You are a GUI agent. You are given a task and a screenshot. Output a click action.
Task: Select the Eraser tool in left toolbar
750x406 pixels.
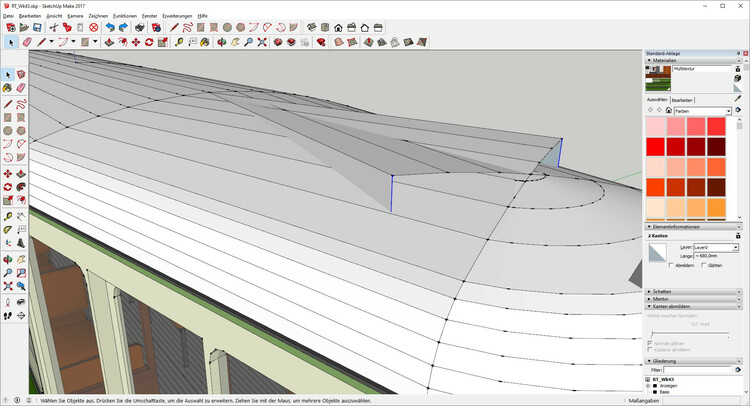coord(21,88)
